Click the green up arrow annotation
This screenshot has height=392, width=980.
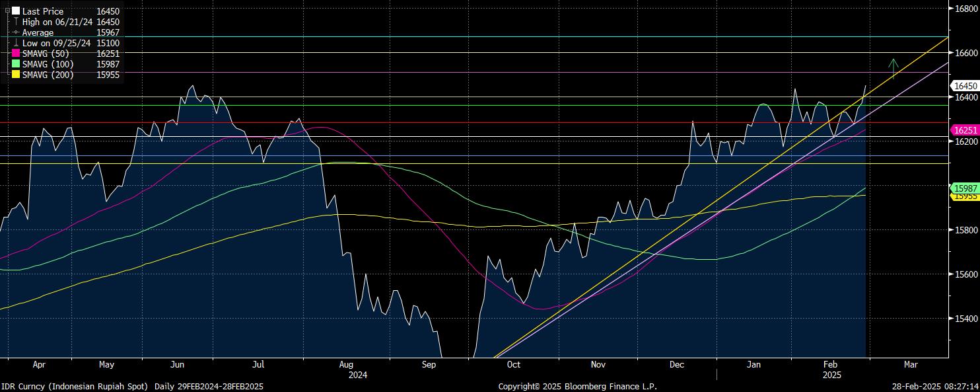pos(893,68)
